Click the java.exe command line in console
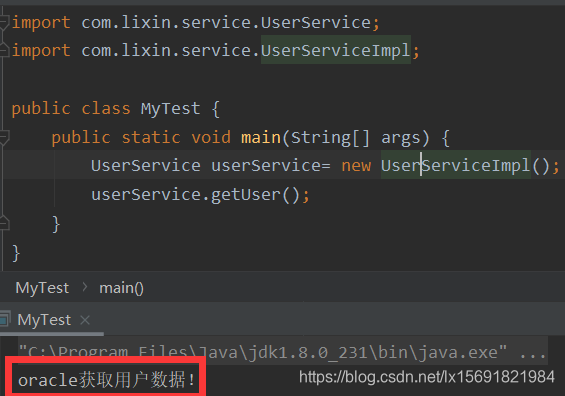The width and height of the screenshot is (565, 396). click(282, 352)
